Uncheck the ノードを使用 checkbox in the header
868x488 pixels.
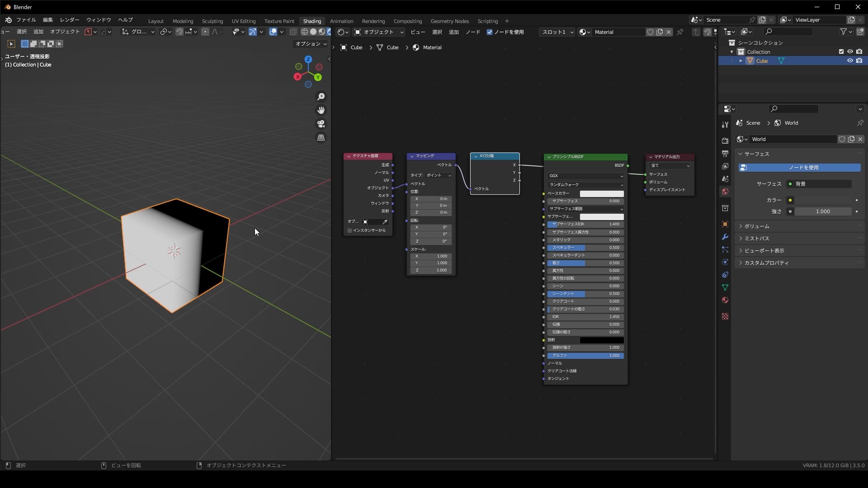click(490, 32)
